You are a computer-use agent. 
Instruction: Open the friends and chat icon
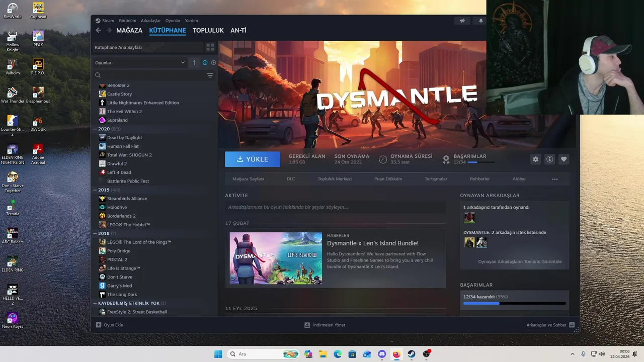tap(572, 325)
